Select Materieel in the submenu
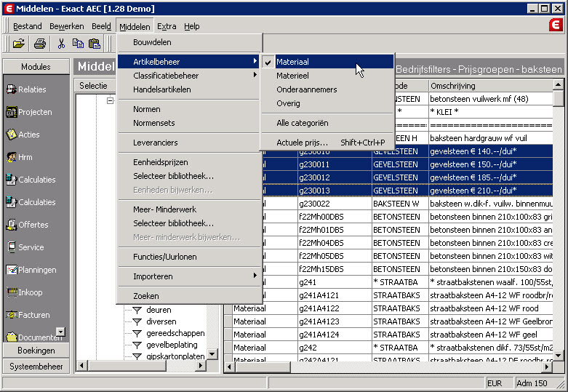This screenshot has width=568, height=392. click(327, 76)
